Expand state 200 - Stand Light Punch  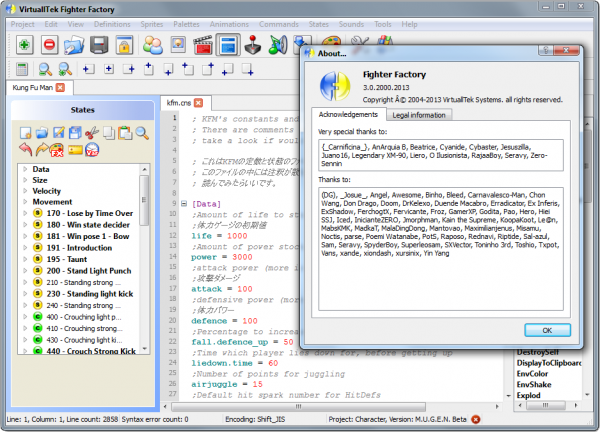[x=25, y=271]
